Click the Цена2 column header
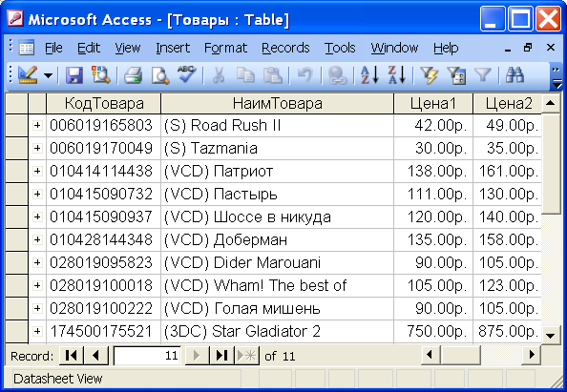Screen dimensions: 567x392 point(508,104)
